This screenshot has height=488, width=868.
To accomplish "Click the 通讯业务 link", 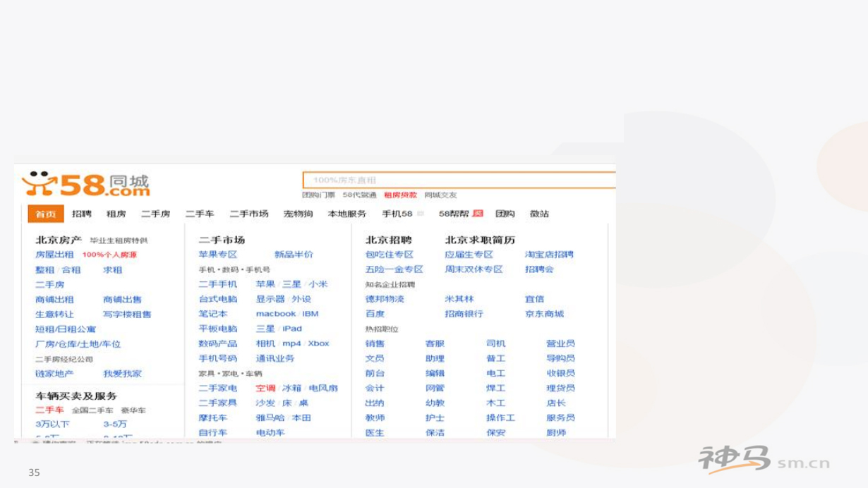I will pyautogui.click(x=275, y=358).
